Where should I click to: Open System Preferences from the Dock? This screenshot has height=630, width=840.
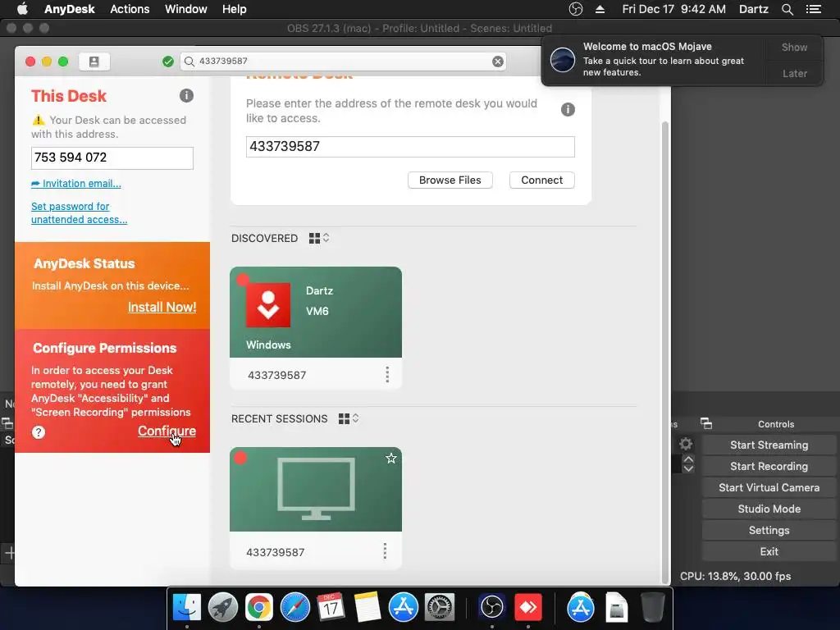[440, 608]
